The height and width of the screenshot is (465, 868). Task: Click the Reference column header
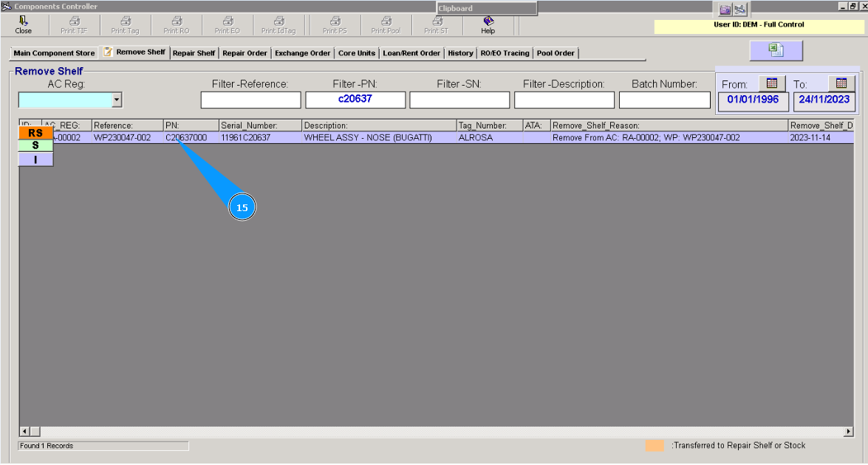127,125
